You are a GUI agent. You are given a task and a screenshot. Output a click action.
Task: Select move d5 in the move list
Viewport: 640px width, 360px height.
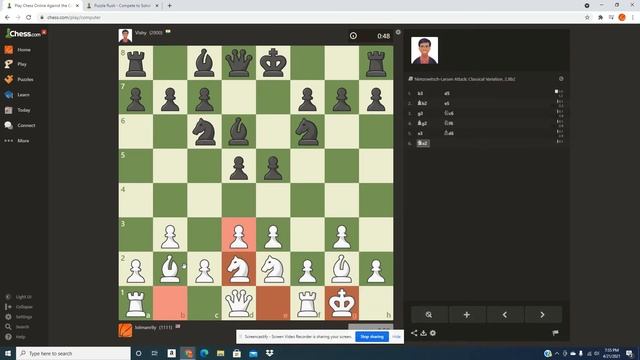pyautogui.click(x=447, y=93)
